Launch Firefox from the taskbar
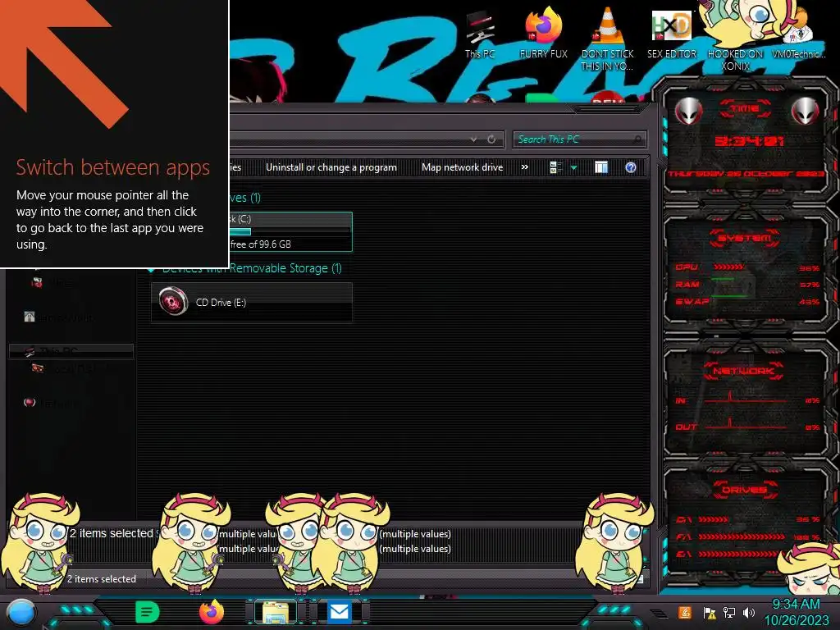Screen dimensions: 840x630 (x=211, y=612)
